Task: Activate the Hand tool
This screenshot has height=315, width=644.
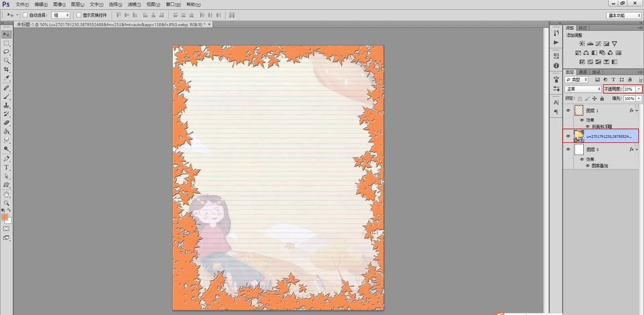Action: point(7,194)
